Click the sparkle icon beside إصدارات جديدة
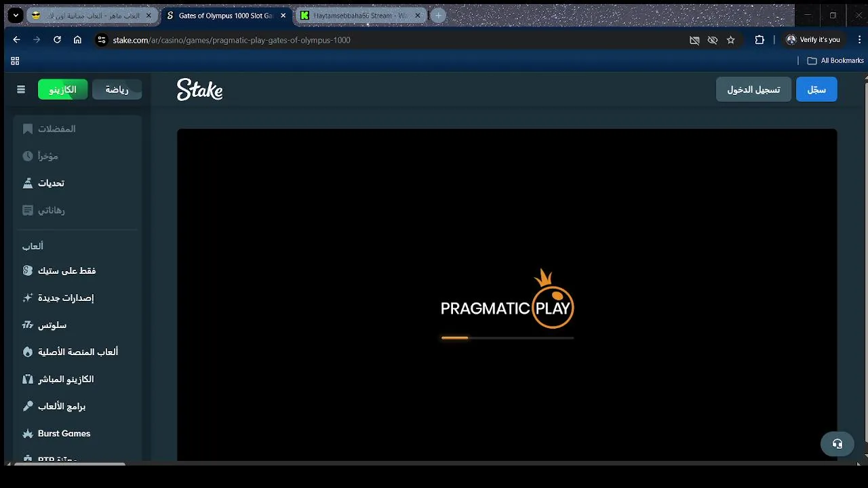 pyautogui.click(x=28, y=298)
